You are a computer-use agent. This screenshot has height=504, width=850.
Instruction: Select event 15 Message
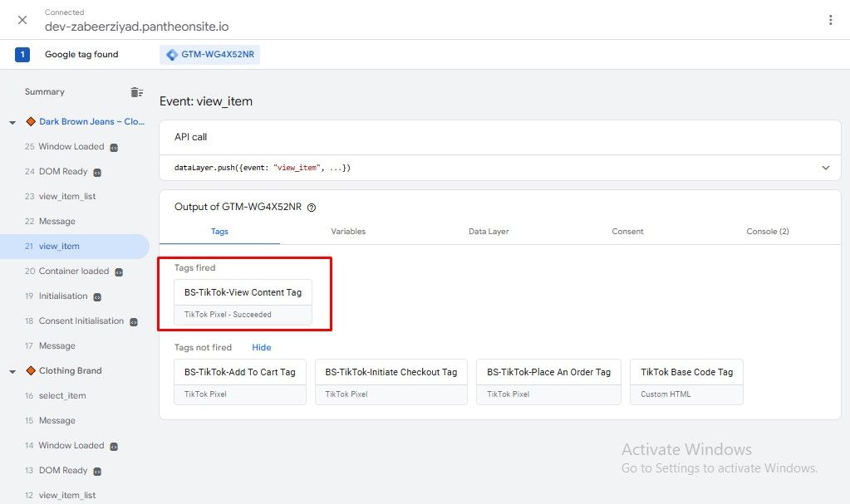click(x=50, y=420)
